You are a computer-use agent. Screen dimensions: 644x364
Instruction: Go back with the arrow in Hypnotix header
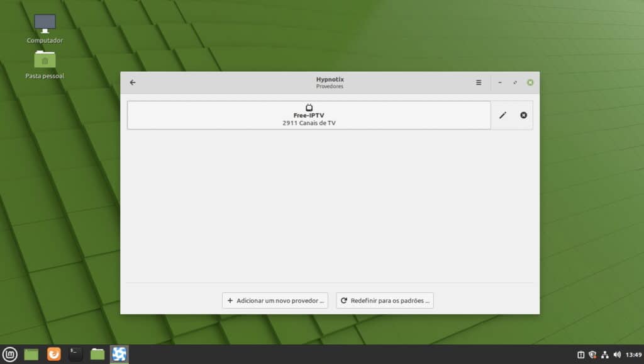pyautogui.click(x=133, y=82)
